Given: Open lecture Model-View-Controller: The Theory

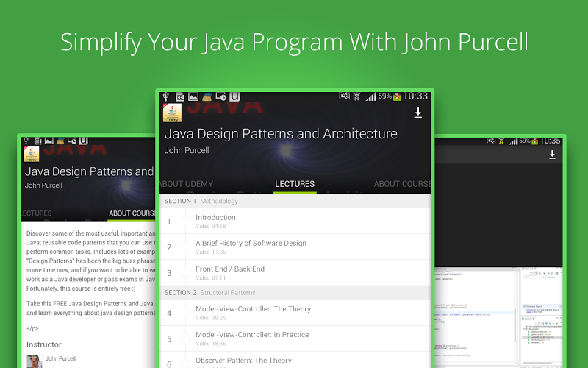Looking at the screenshot, I should click(295, 313).
